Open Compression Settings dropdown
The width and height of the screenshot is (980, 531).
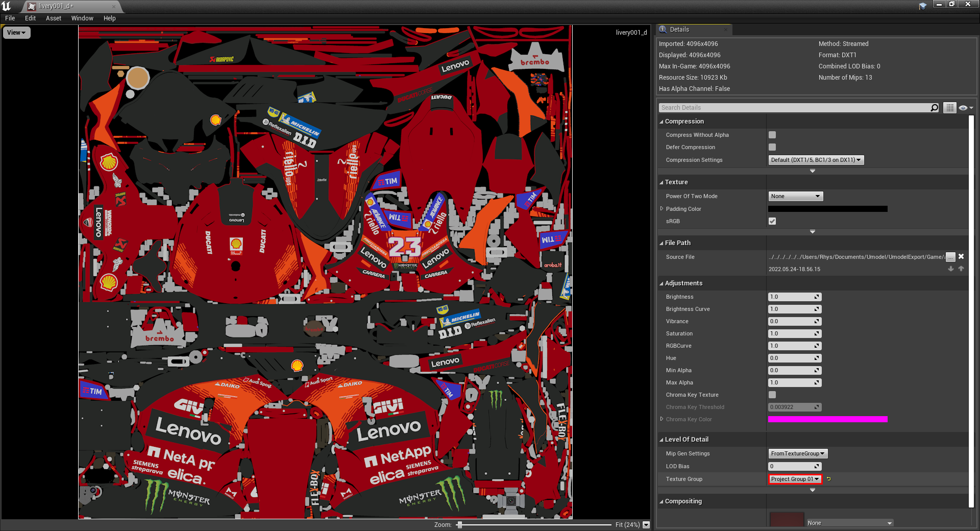click(x=816, y=160)
